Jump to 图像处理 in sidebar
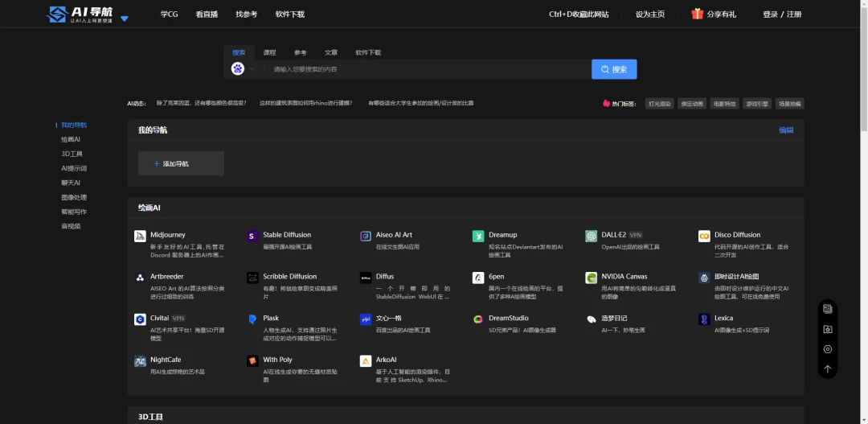 (74, 197)
